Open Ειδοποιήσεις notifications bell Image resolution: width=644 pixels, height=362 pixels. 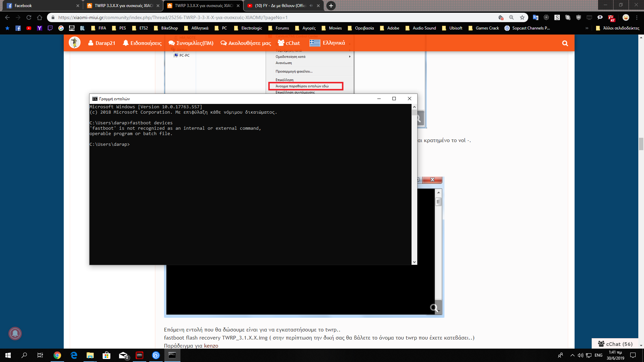(x=142, y=43)
